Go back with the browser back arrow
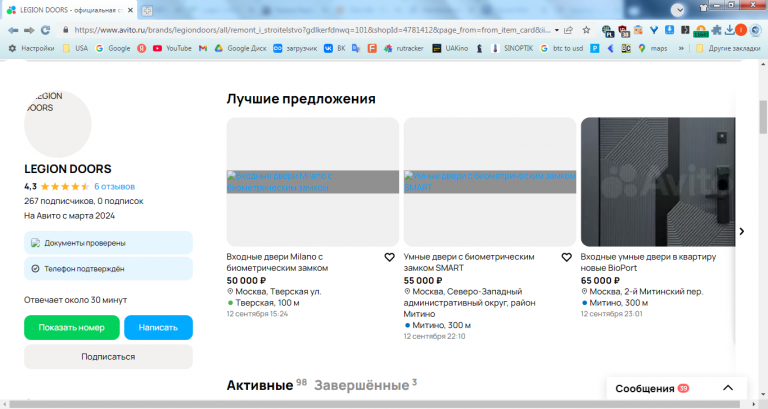This screenshot has height=409, width=768. tap(13, 30)
